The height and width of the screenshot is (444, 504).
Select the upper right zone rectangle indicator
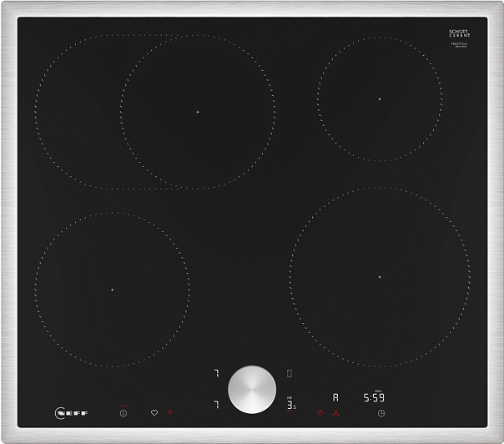pyautogui.click(x=290, y=373)
